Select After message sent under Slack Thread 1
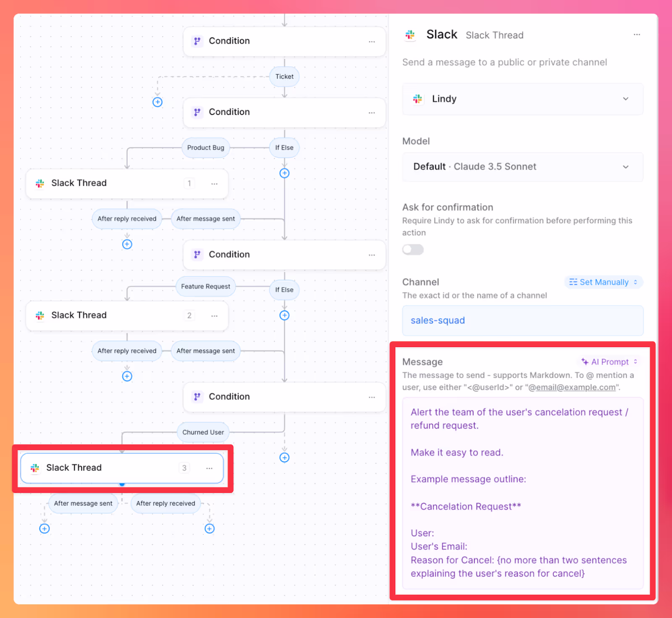 [x=206, y=218]
